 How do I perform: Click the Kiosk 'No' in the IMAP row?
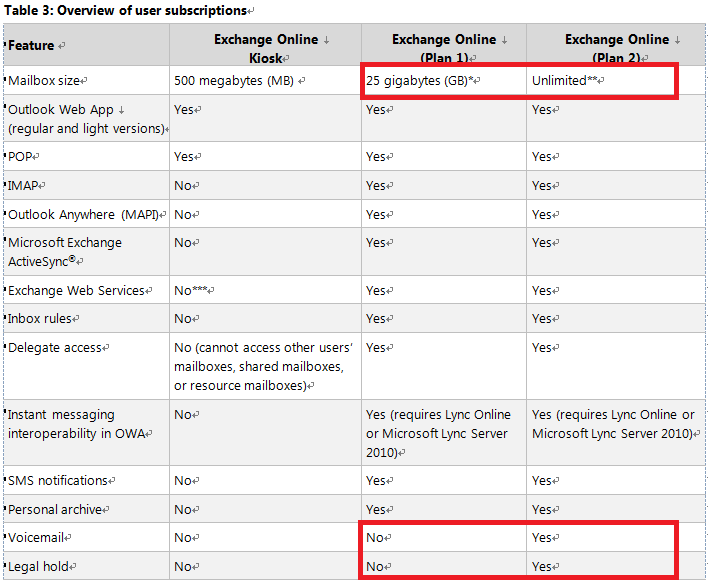[183, 186]
